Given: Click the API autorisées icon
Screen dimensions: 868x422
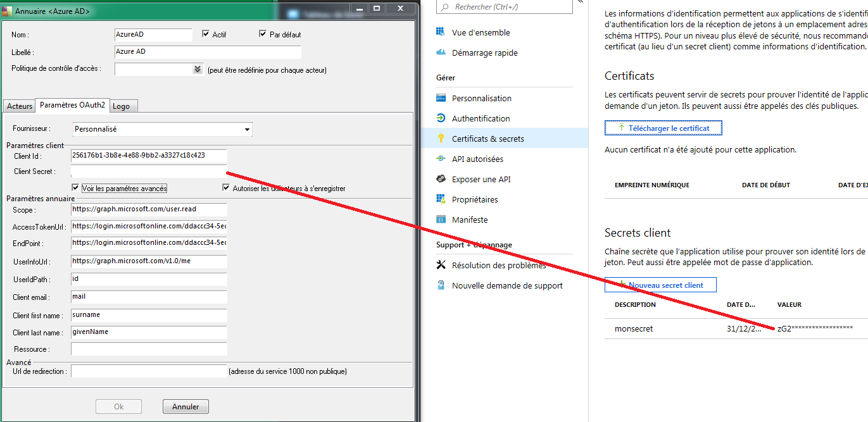Looking at the screenshot, I should (441, 159).
